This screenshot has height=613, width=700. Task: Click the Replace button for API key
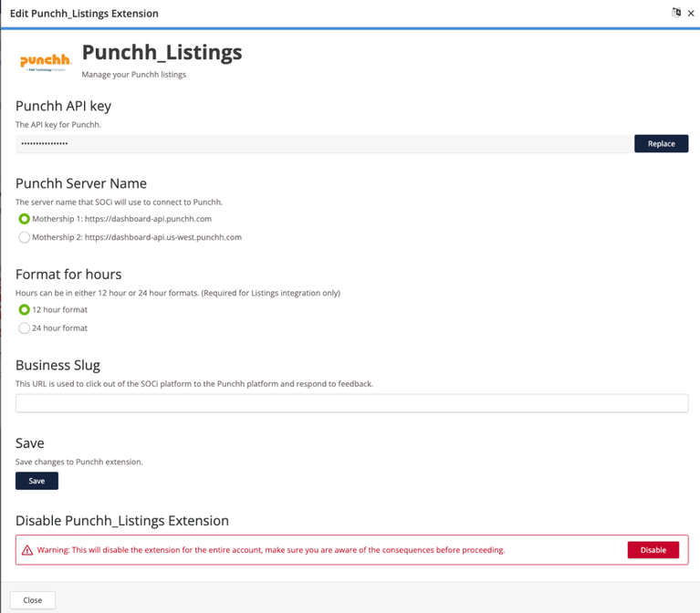pyautogui.click(x=661, y=143)
